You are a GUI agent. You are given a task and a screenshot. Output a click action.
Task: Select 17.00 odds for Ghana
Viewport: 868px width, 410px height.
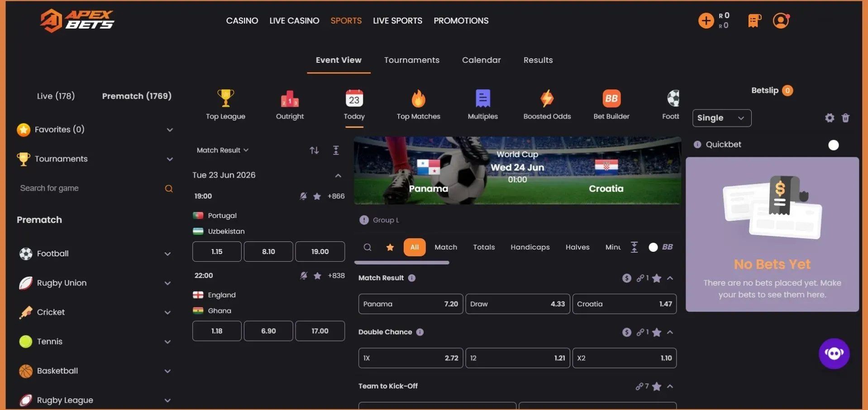(x=320, y=331)
